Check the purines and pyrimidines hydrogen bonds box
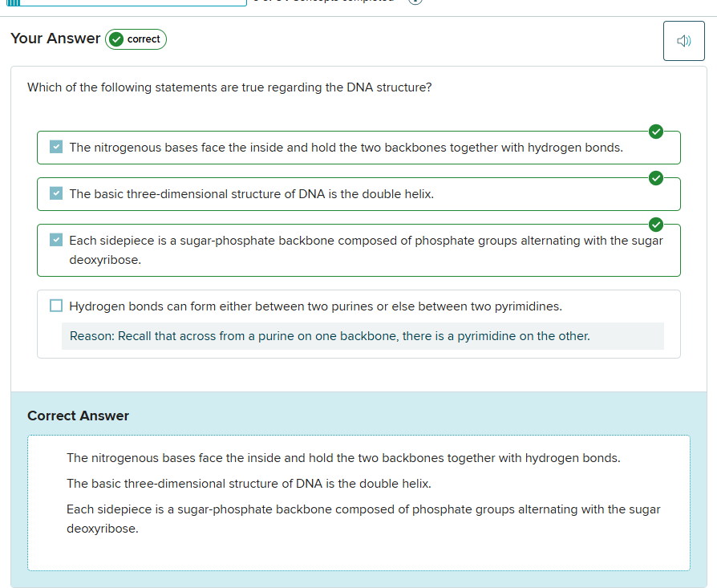The image size is (717, 588). [56, 306]
